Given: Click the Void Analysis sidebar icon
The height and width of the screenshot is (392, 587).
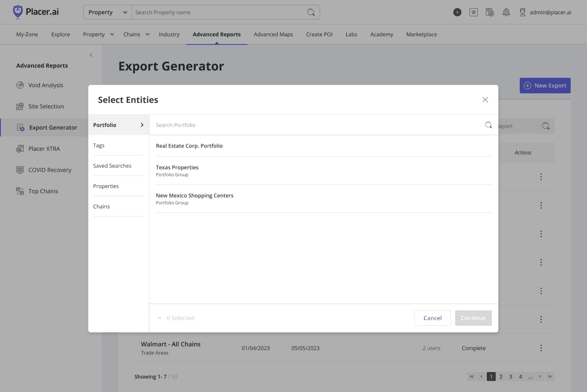Looking at the screenshot, I should click(20, 85).
